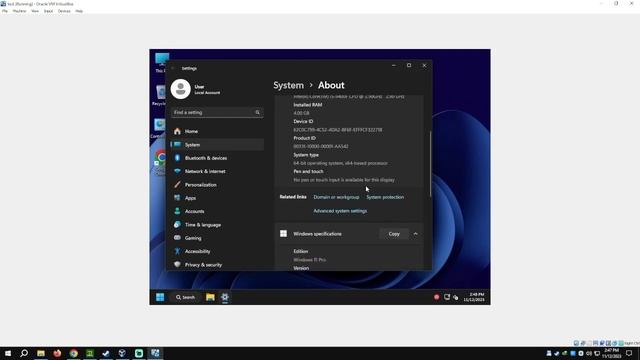Open VirtualBox View menu
640x360 pixels.
(35, 11)
